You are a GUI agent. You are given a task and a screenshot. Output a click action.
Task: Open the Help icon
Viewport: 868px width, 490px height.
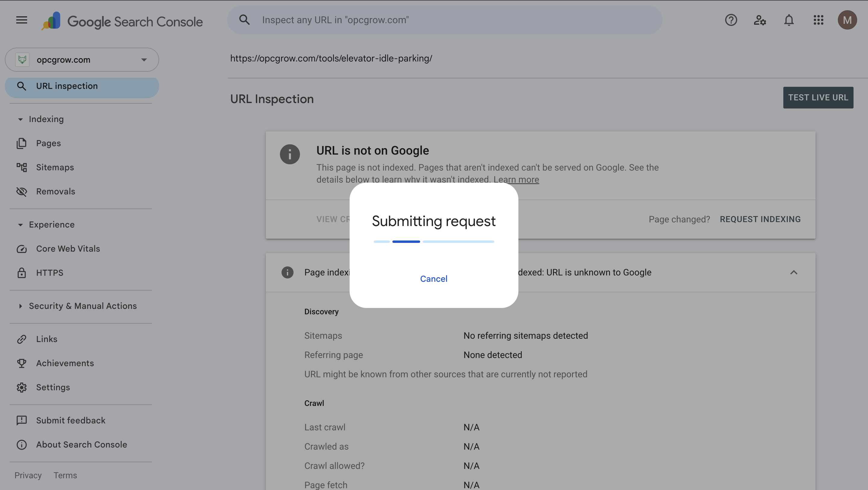coord(731,20)
